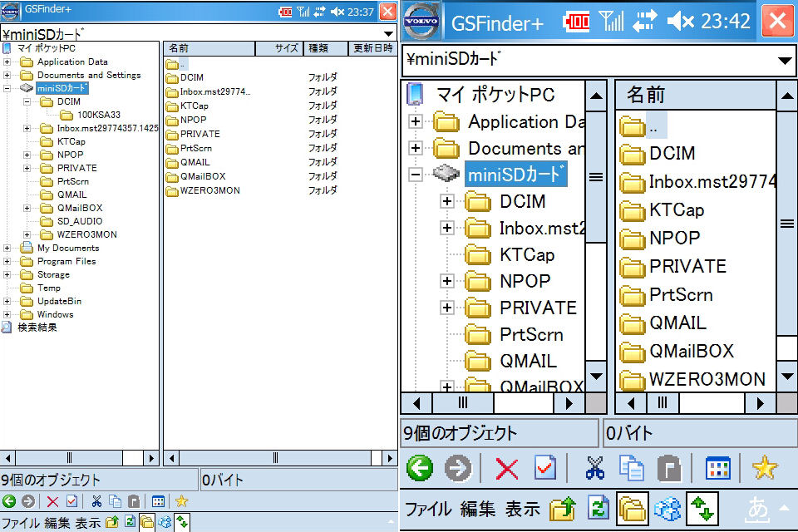Image resolution: width=798 pixels, height=532 pixels.
Task: Expand the Program Files tree node
Action: click(7, 261)
